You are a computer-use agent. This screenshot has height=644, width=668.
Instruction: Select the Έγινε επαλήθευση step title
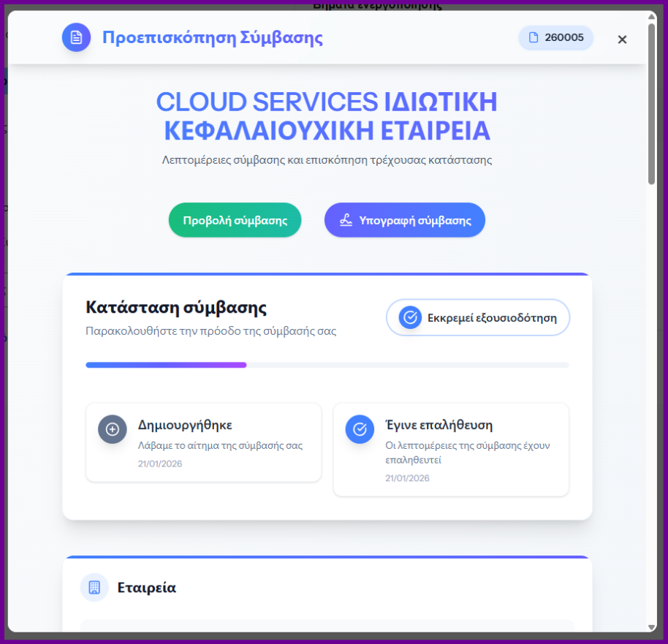point(439,425)
